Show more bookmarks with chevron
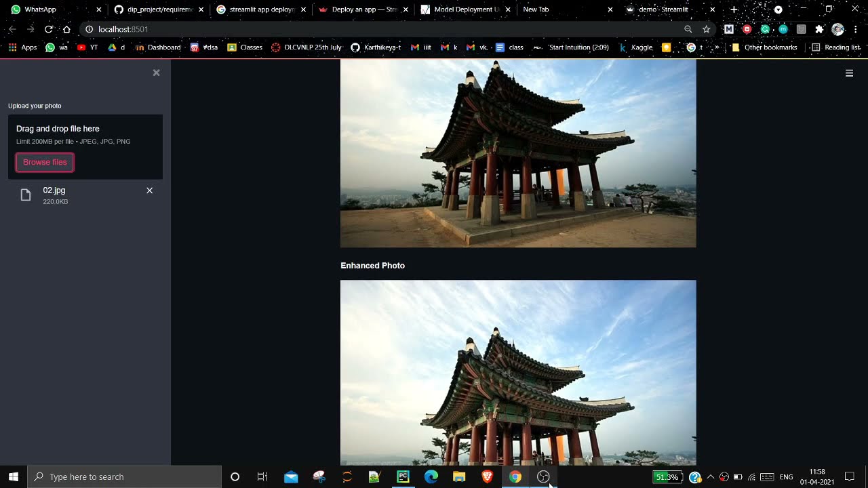868x488 pixels. [717, 47]
